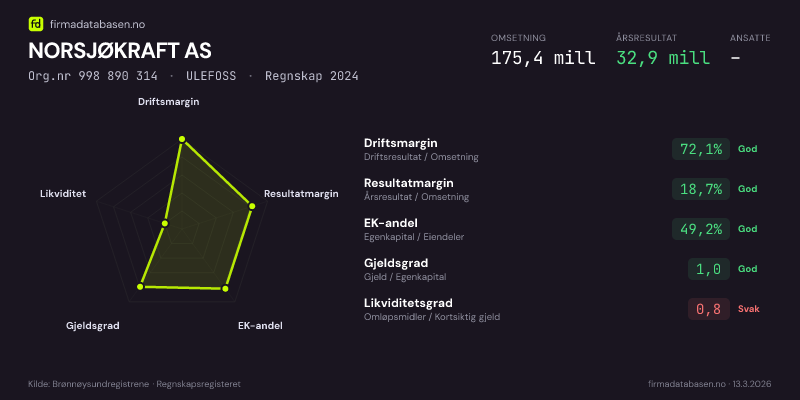Click the Driftsmargin point on radar chart
800x400 pixels.
click(182, 140)
